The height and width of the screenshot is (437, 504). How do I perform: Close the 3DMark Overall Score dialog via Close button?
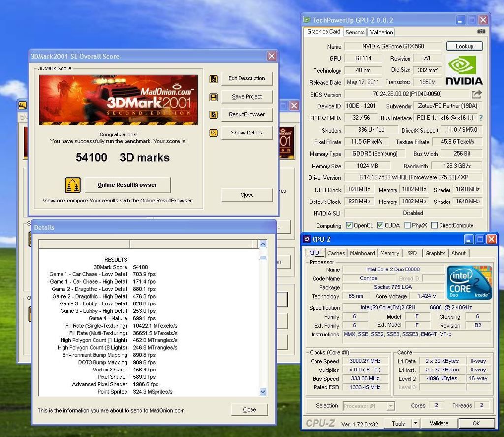(247, 195)
